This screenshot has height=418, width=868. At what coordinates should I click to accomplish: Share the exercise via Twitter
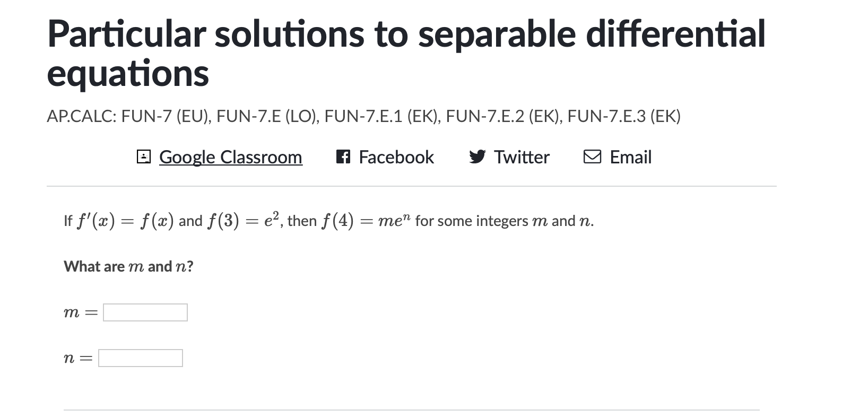[522, 156]
